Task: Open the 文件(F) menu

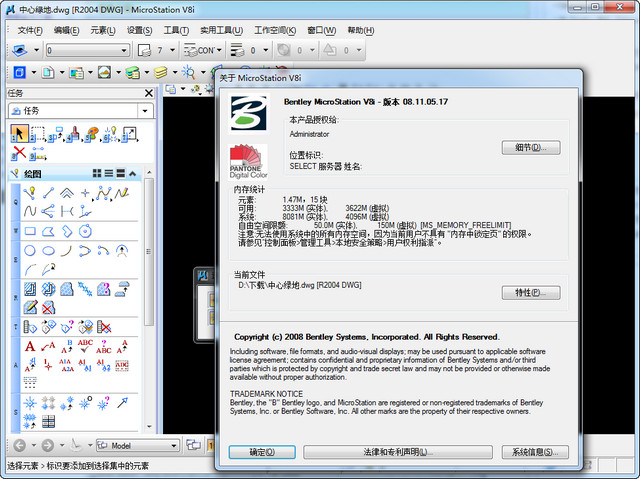Action: click(x=30, y=30)
